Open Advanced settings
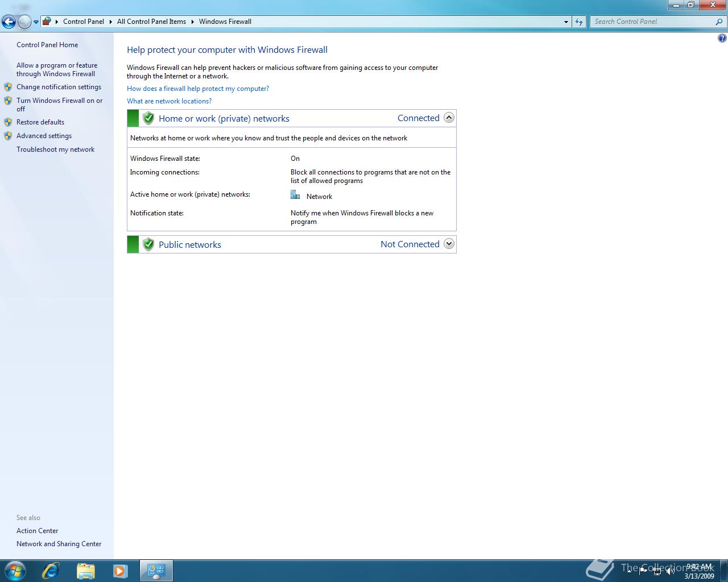The image size is (728, 582). pos(44,136)
